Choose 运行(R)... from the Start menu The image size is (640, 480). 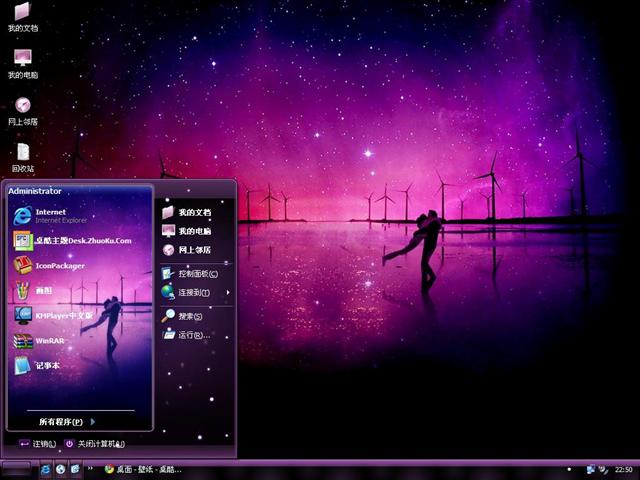[192, 335]
